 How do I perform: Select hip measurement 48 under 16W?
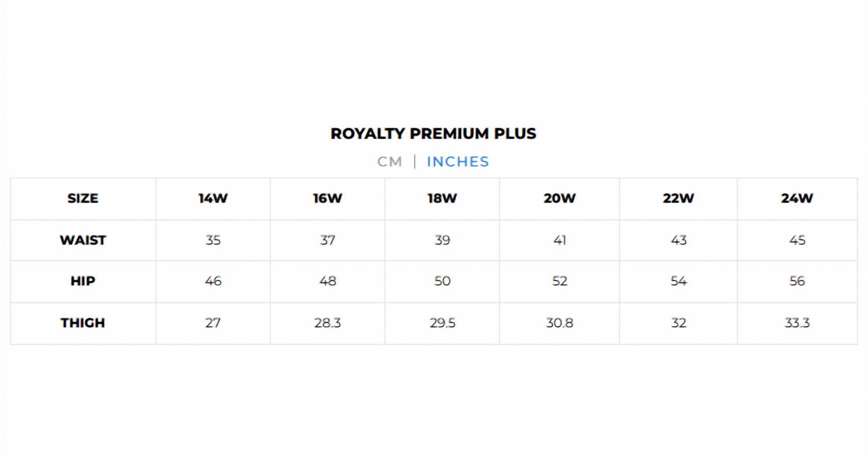point(327,281)
